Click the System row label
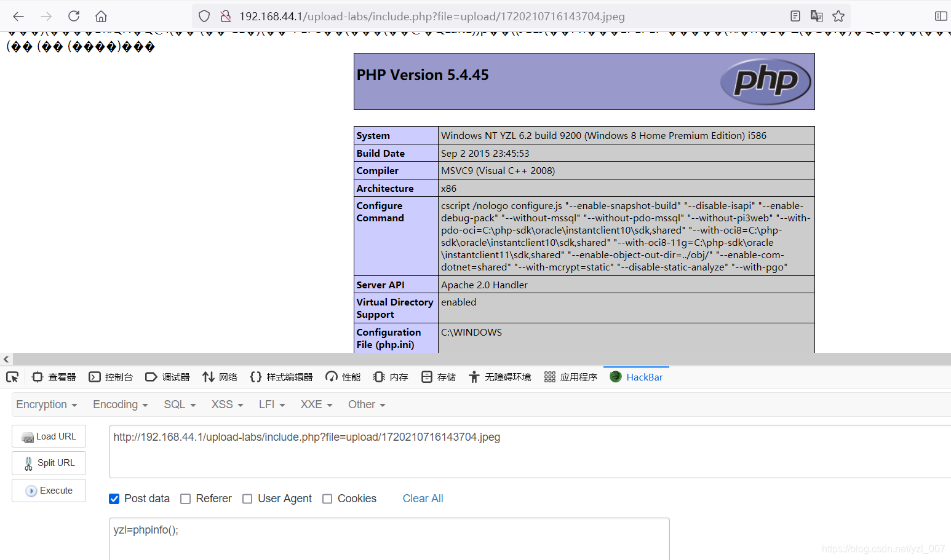The height and width of the screenshot is (560, 951). click(x=373, y=136)
